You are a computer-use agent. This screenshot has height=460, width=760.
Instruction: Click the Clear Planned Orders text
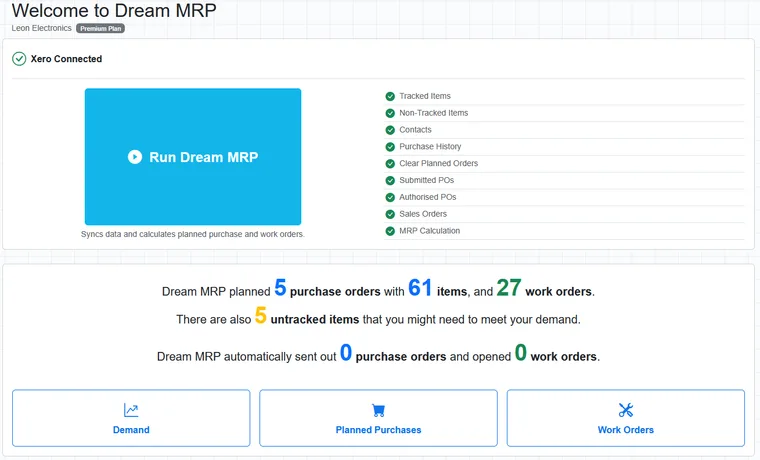point(439,163)
